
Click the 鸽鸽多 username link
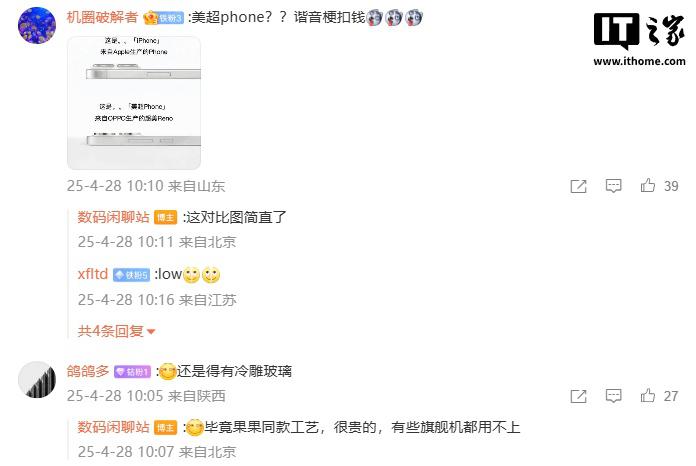pyautogui.click(x=88, y=371)
